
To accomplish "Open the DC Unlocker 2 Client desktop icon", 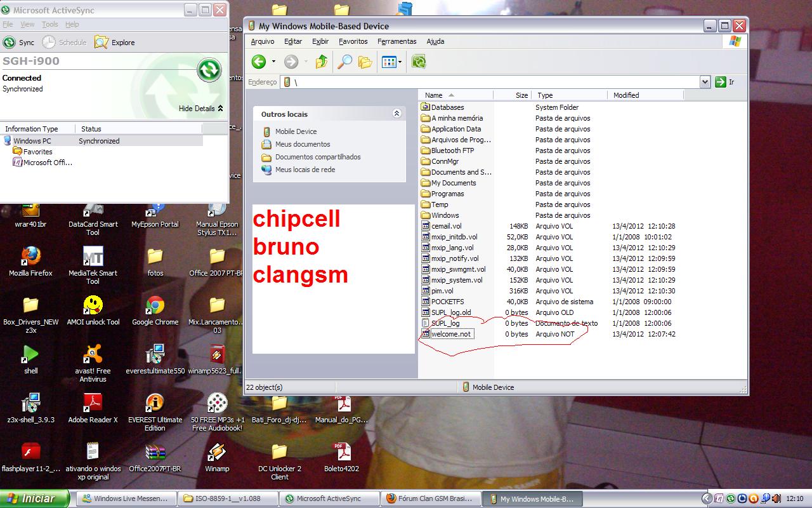I will [279, 460].
